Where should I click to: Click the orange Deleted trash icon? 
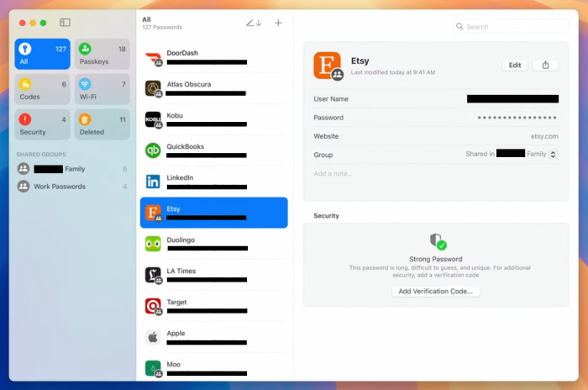pos(85,119)
